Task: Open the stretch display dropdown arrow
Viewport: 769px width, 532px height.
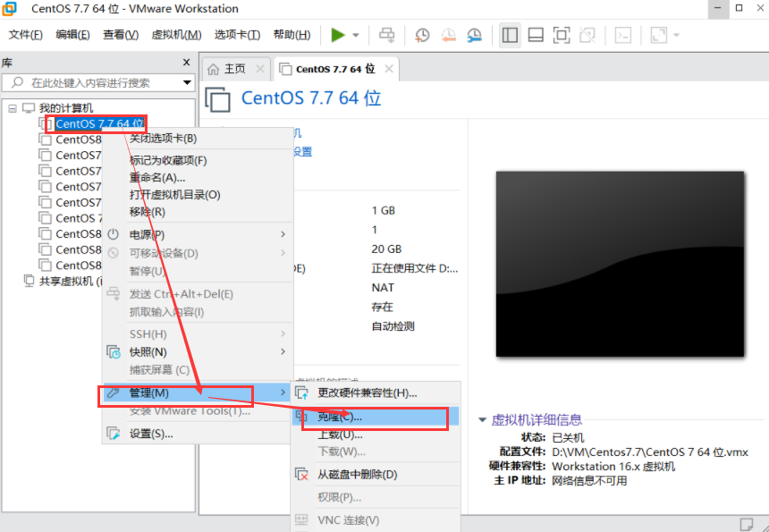Action: (677, 35)
